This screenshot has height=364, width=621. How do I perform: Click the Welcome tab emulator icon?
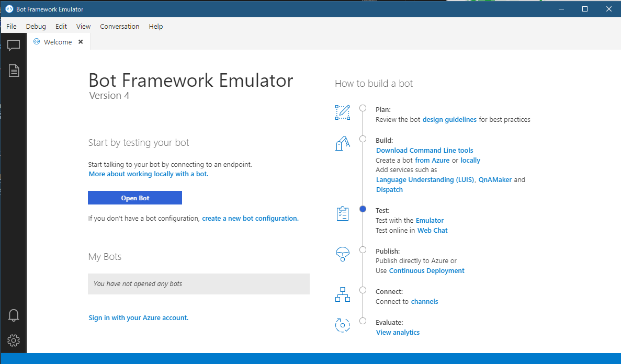[x=37, y=42]
